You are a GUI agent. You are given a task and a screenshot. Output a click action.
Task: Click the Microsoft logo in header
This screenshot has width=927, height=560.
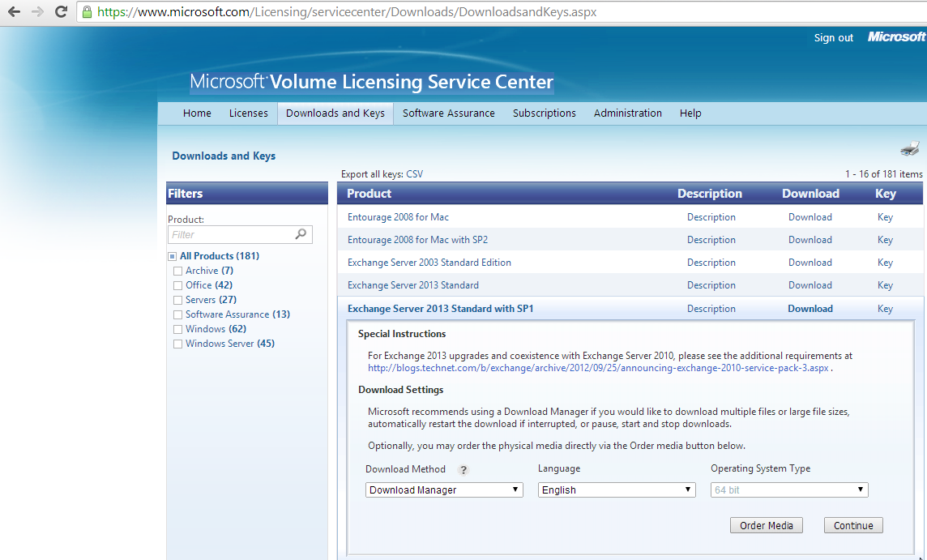click(896, 37)
